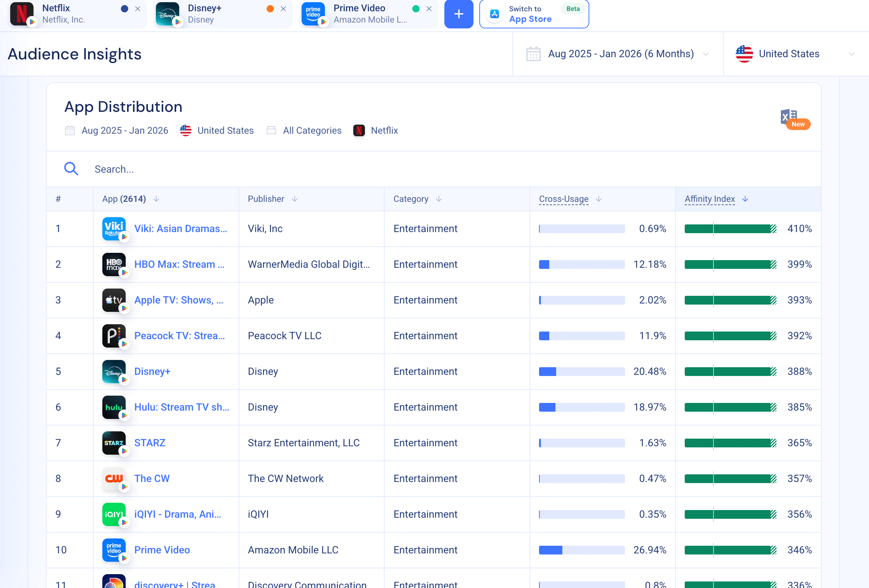The width and height of the screenshot is (869, 588).
Task: Click the Hulu app icon in row 6
Action: click(114, 407)
